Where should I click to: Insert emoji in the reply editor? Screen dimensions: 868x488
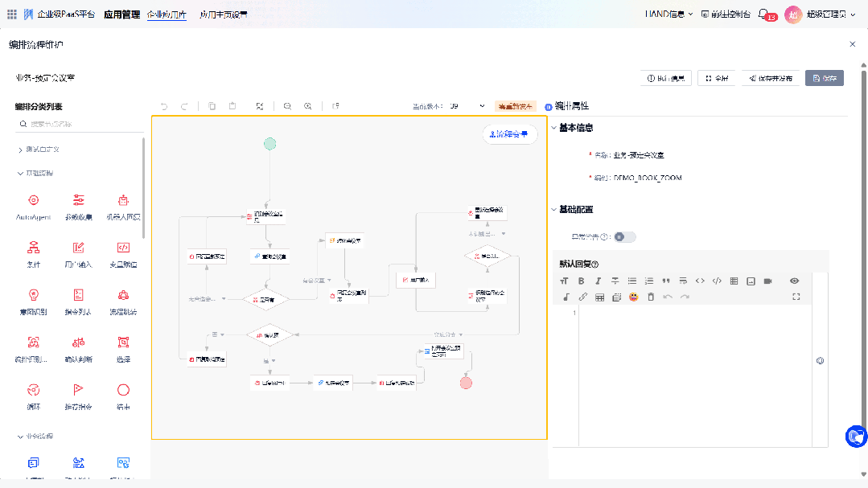(x=634, y=297)
